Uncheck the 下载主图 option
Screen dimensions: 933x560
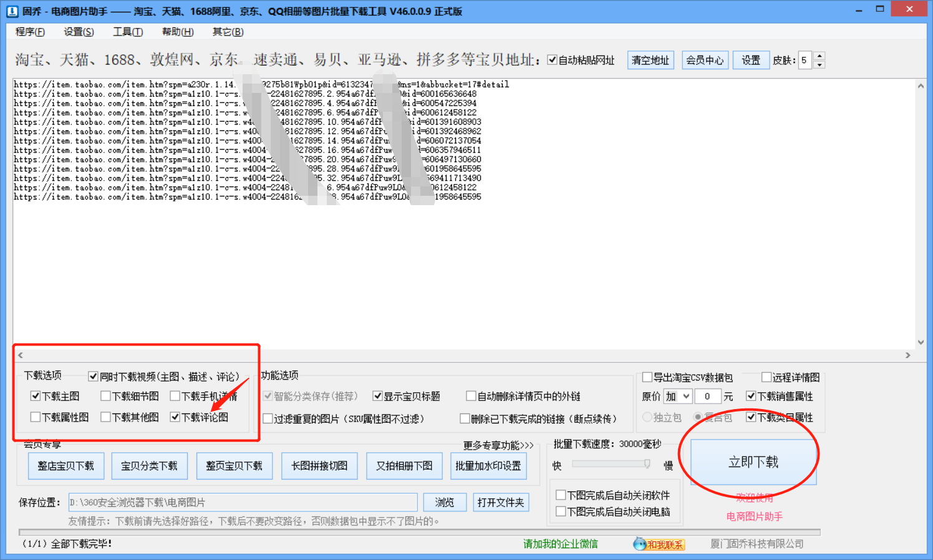pos(36,396)
